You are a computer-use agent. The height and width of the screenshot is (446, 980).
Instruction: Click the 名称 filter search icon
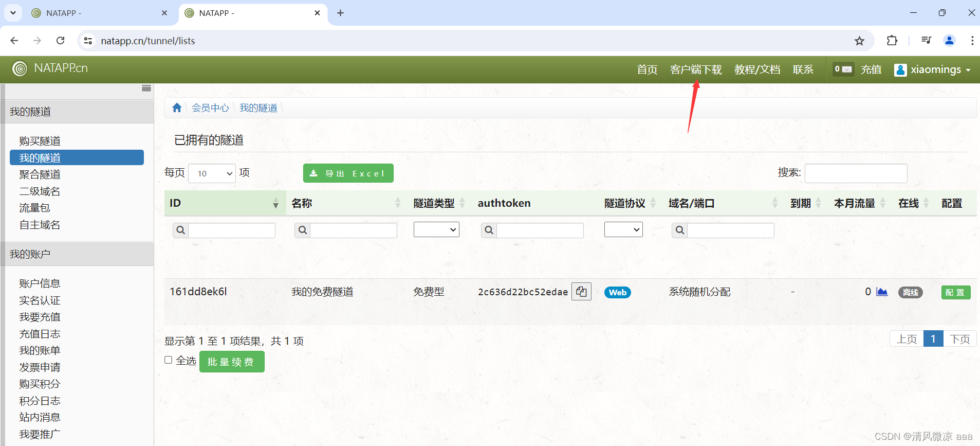303,230
